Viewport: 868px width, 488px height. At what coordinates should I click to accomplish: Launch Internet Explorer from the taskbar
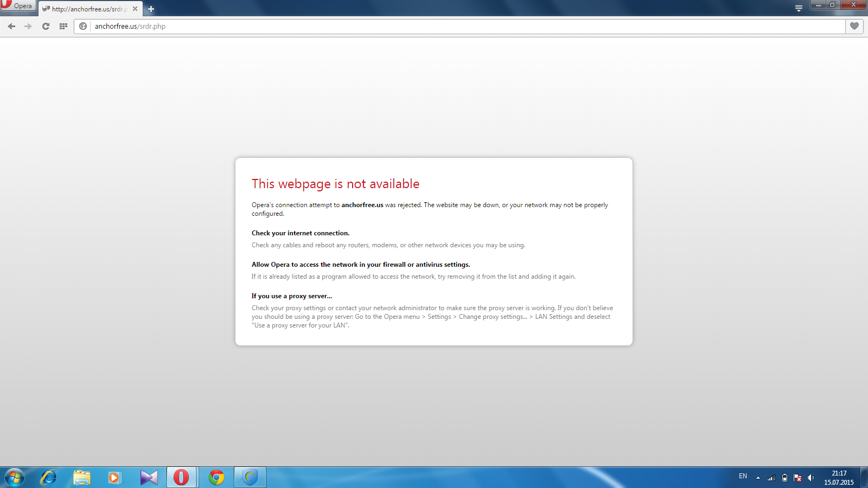48,477
